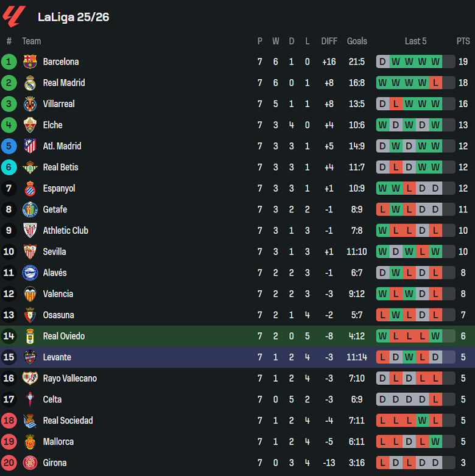Image resolution: width=475 pixels, height=476 pixels.
Task: Click the red position 20 badge
Action: (x=9, y=463)
